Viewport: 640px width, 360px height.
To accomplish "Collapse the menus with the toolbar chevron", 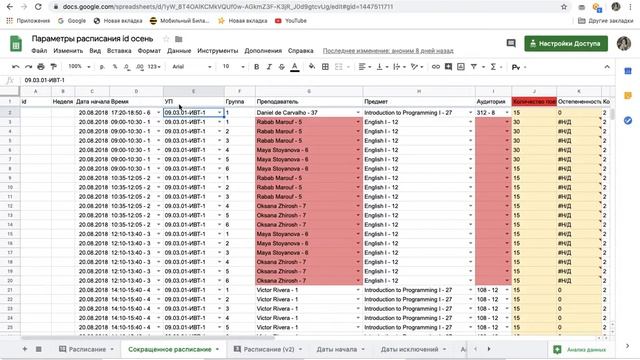I will tap(607, 67).
